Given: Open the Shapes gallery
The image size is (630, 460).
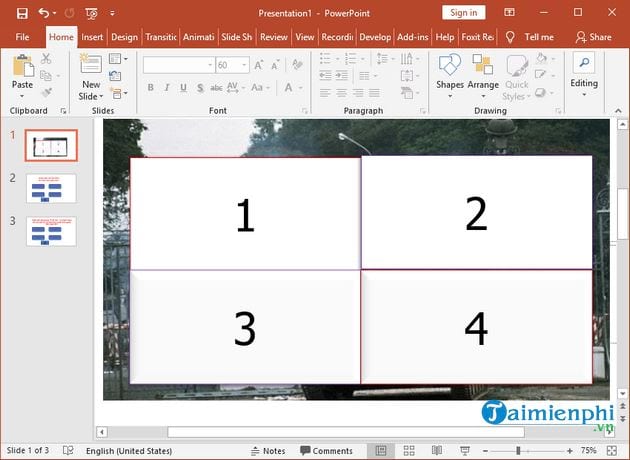Looking at the screenshot, I should (x=450, y=75).
